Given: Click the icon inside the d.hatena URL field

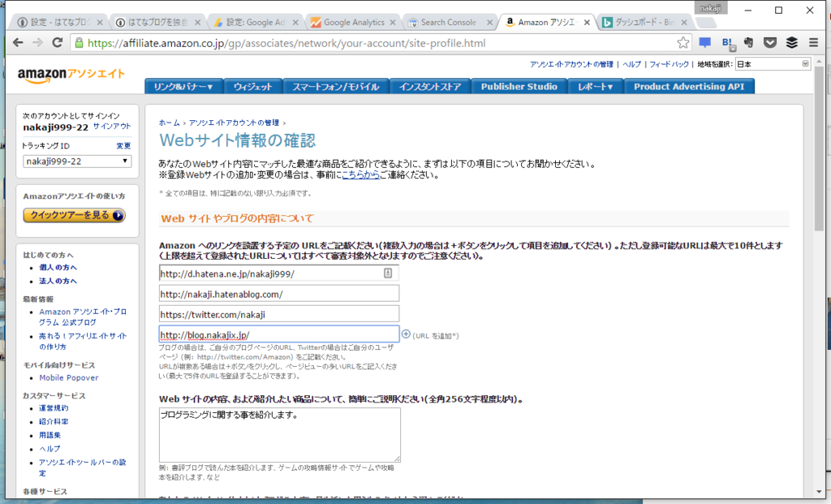Looking at the screenshot, I should [388, 273].
